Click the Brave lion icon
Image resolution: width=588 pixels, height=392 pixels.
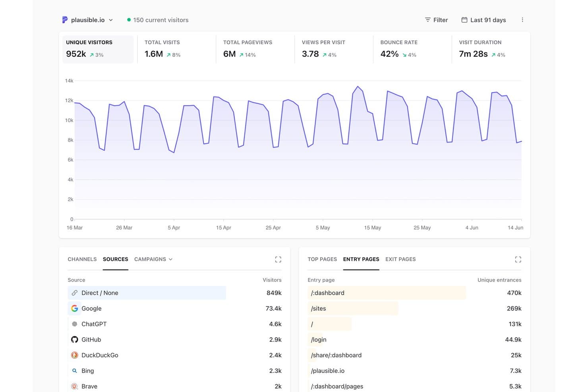coord(75,386)
